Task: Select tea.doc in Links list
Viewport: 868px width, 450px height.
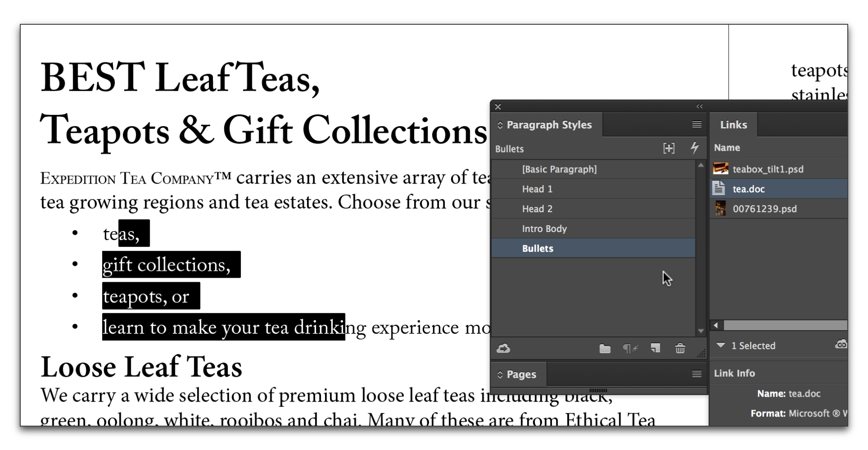Action: pos(779,189)
